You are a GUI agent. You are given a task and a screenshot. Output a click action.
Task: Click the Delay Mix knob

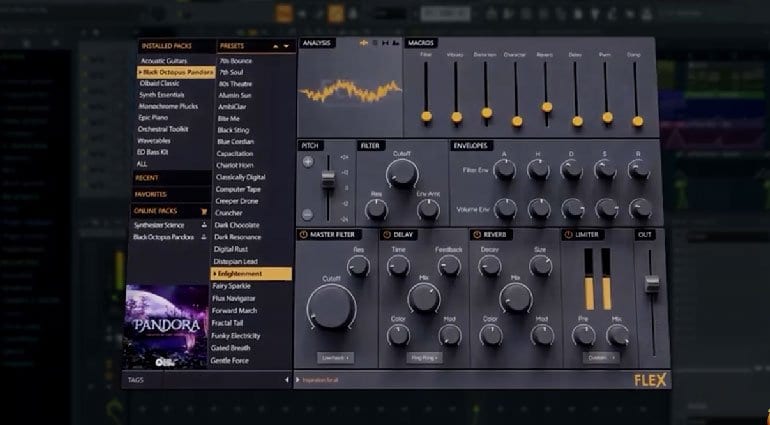[424, 298]
